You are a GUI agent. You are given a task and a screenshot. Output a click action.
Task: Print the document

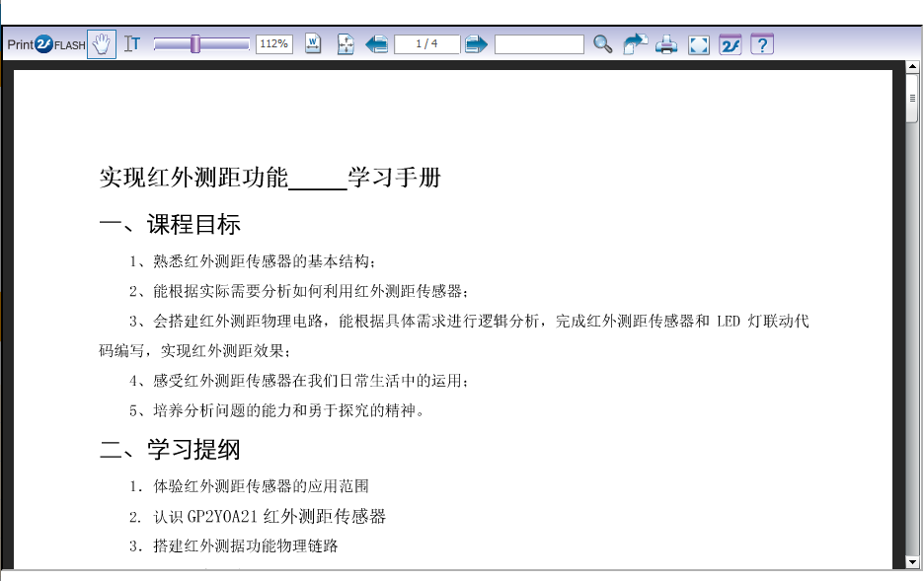666,44
